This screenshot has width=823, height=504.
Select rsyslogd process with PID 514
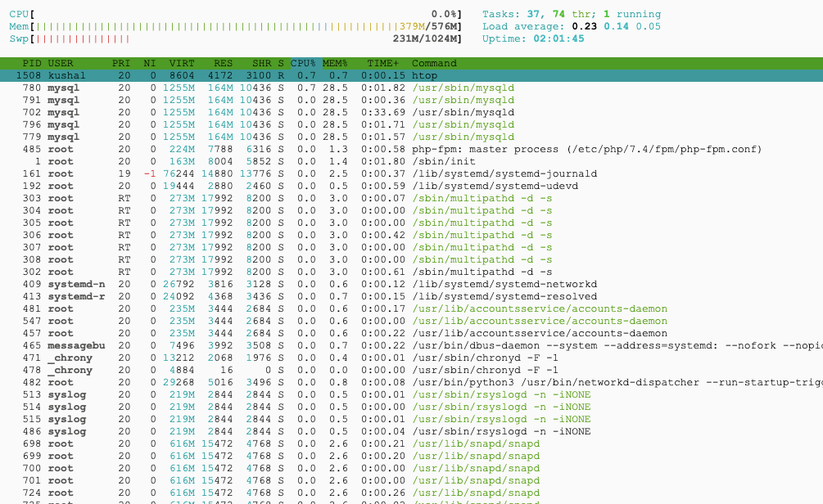411,407
